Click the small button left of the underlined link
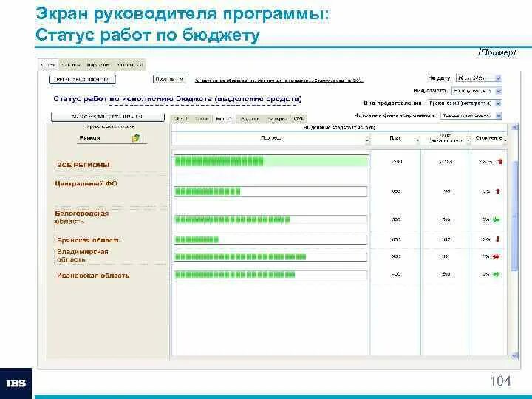Viewport: 532px width, 399px height. point(170,79)
